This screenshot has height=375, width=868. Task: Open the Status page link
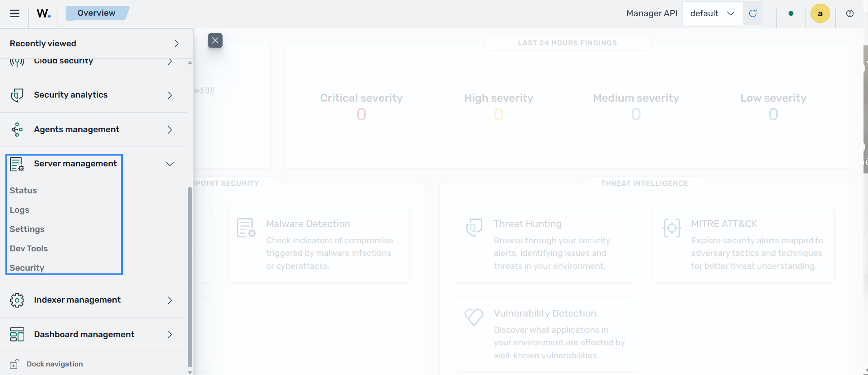tap(23, 191)
